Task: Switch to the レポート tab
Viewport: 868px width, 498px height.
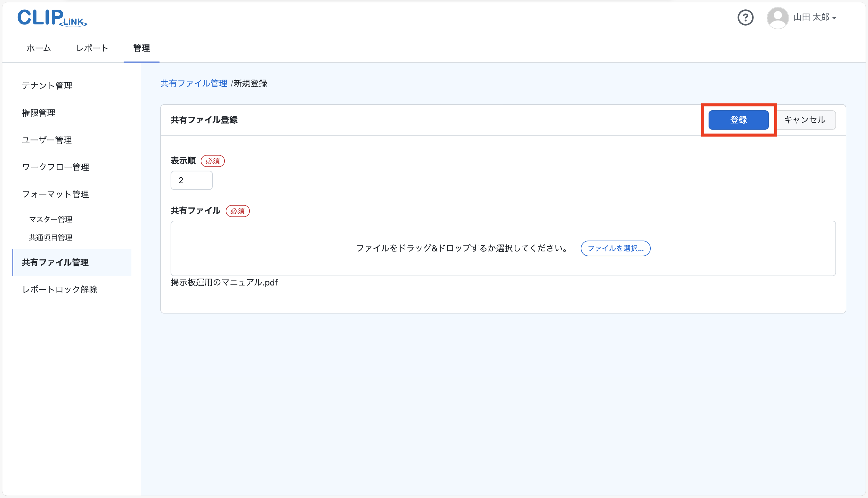Action: pyautogui.click(x=92, y=48)
